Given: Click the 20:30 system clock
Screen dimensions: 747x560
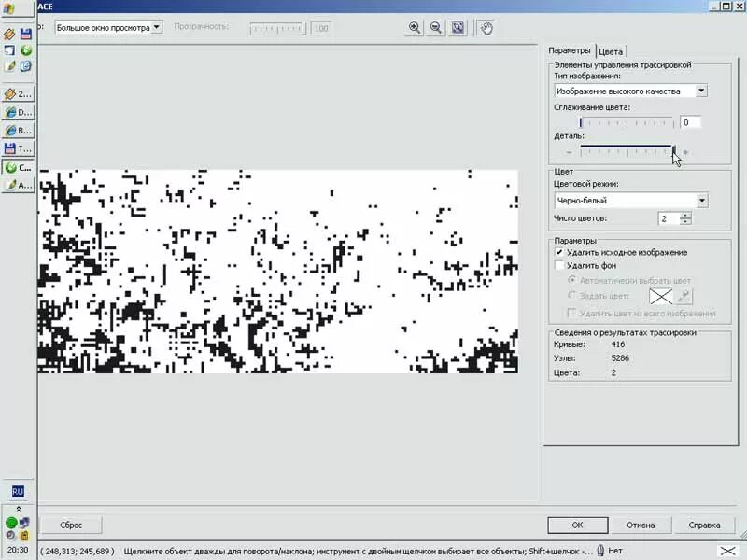Looking at the screenshot, I should [x=18, y=550].
